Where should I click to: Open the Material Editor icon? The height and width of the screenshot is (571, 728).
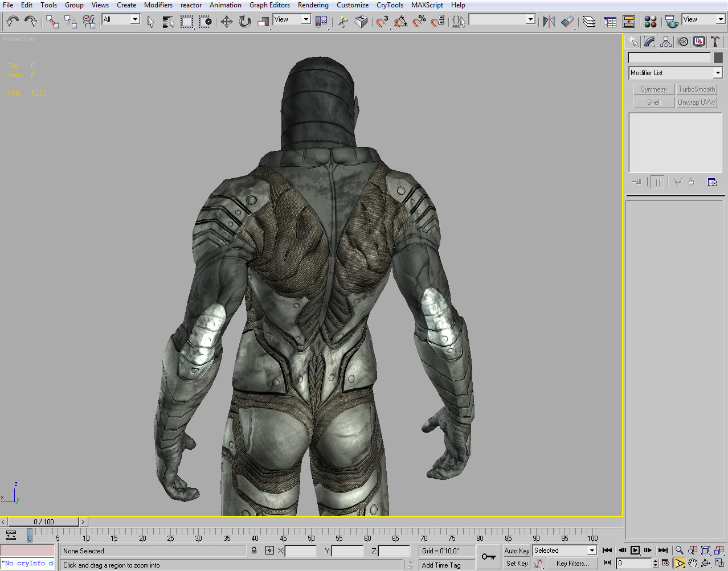pos(651,22)
